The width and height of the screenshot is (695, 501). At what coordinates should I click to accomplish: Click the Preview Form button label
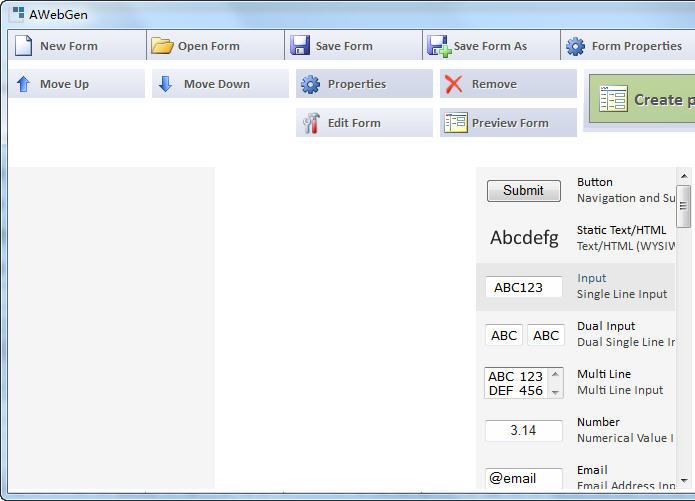510,123
